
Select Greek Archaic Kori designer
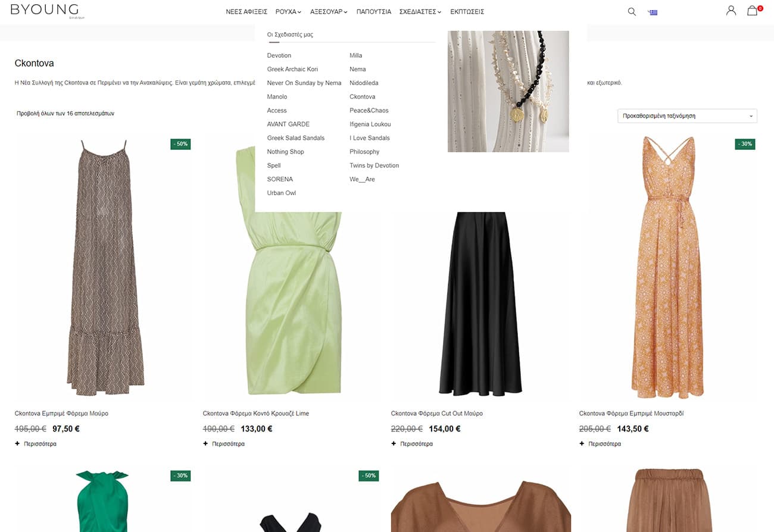click(292, 69)
